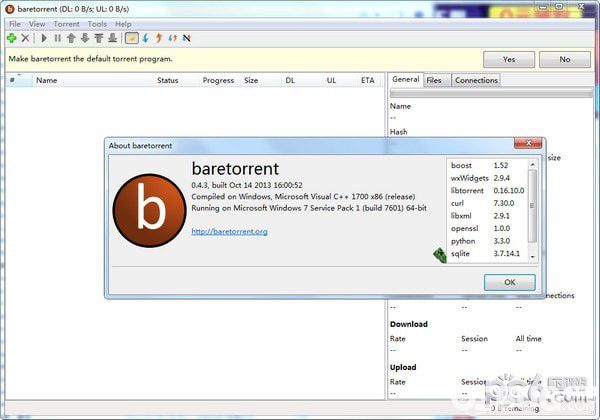
Task: Click the green plus add torrent icon
Action: point(12,38)
